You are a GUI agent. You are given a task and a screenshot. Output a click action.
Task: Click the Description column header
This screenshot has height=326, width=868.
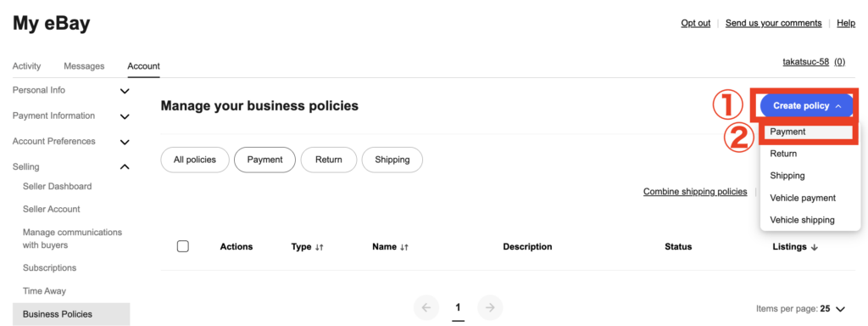pyautogui.click(x=527, y=247)
